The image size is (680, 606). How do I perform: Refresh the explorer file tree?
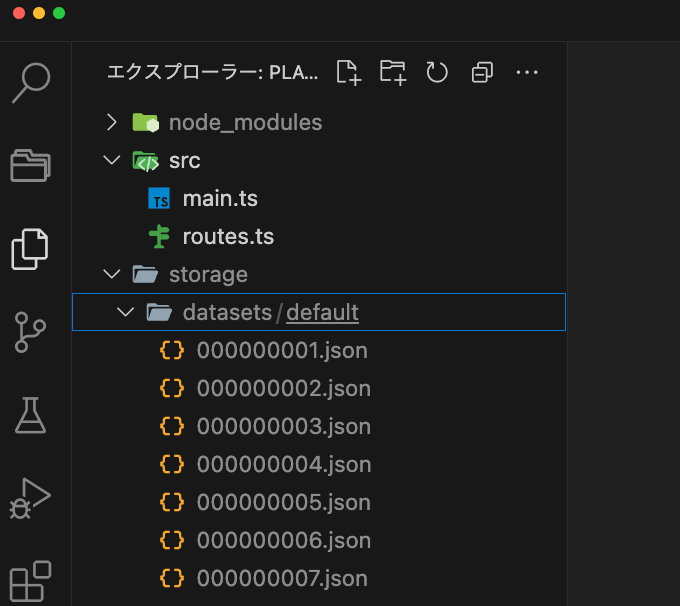pos(437,72)
